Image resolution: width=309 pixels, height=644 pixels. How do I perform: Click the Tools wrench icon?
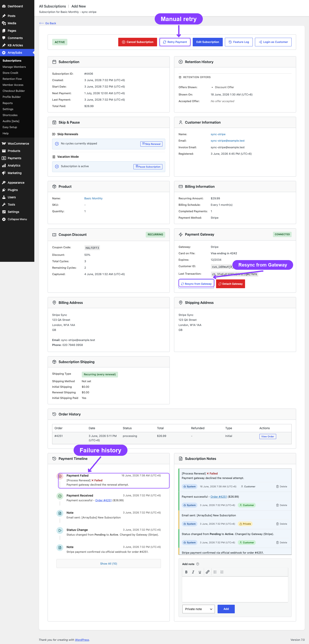(x=4, y=205)
